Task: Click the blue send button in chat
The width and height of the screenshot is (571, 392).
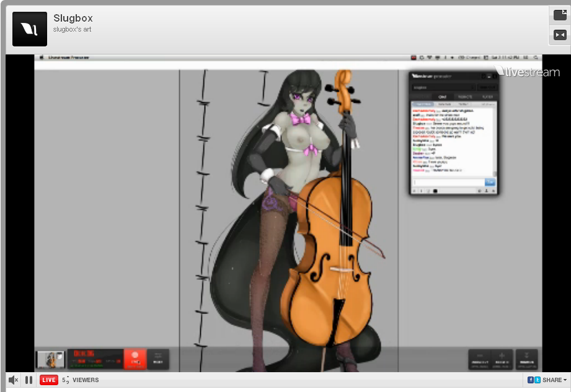Action: [x=490, y=182]
